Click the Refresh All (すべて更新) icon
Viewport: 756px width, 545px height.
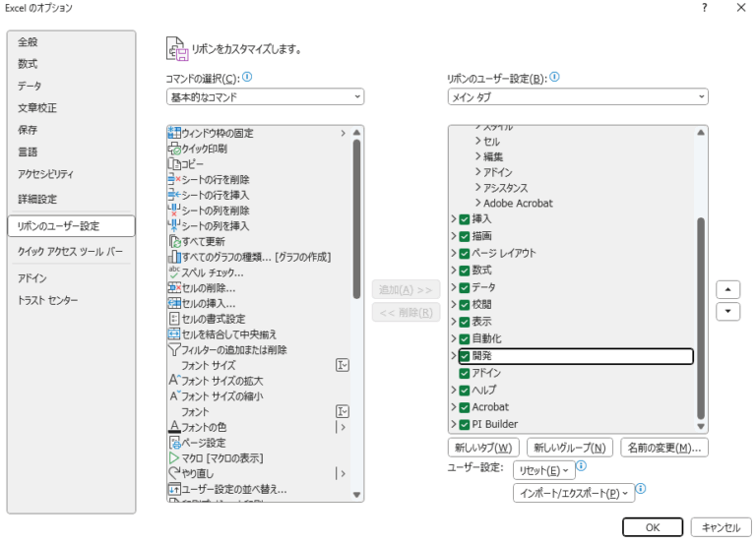174,241
